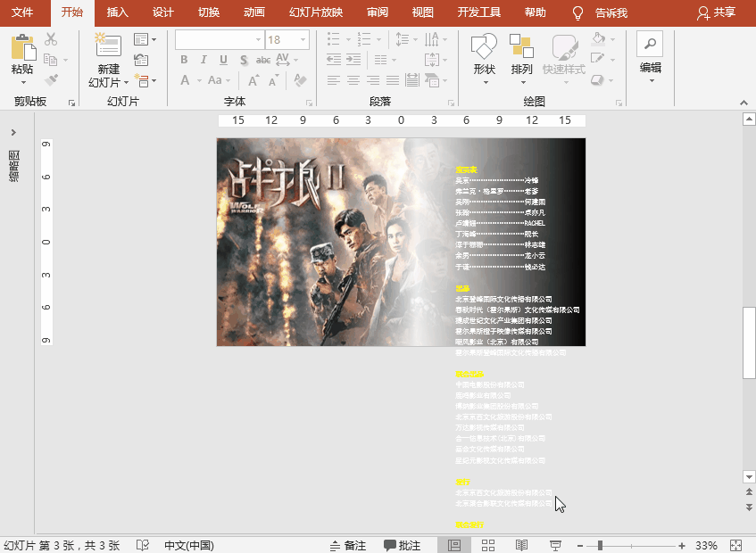The height and width of the screenshot is (553, 756).
Task: Switch to the Slide Show (幻灯片放映) tab
Action: pos(316,12)
